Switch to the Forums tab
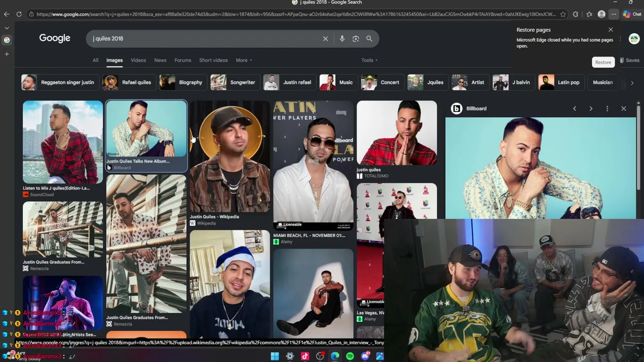The width and height of the screenshot is (644, 362). 183,60
